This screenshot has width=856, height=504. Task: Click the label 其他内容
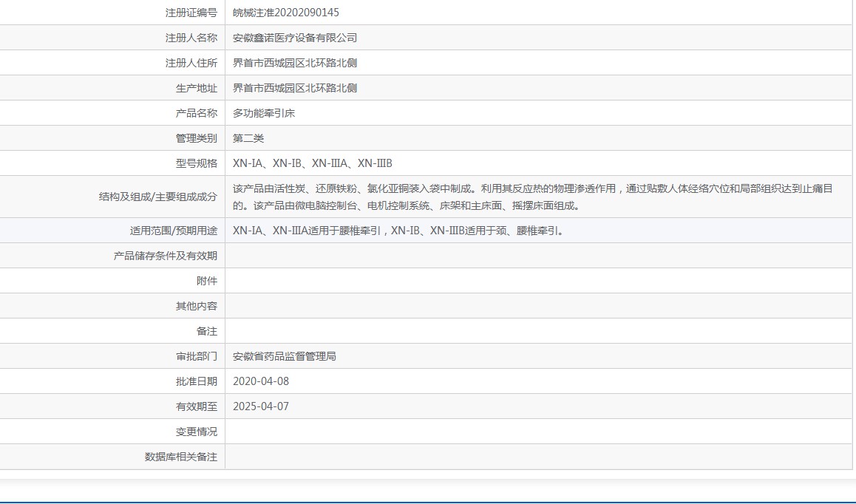(197, 306)
